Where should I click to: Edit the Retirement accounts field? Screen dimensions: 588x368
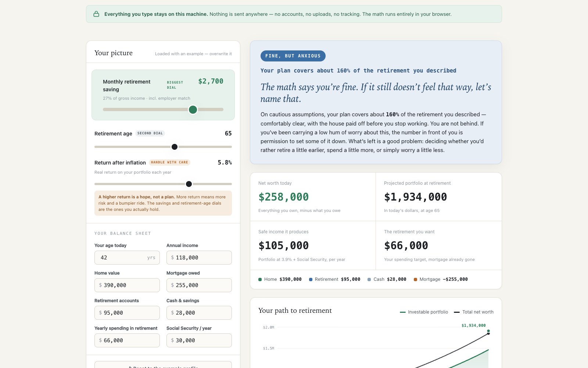[x=127, y=313]
